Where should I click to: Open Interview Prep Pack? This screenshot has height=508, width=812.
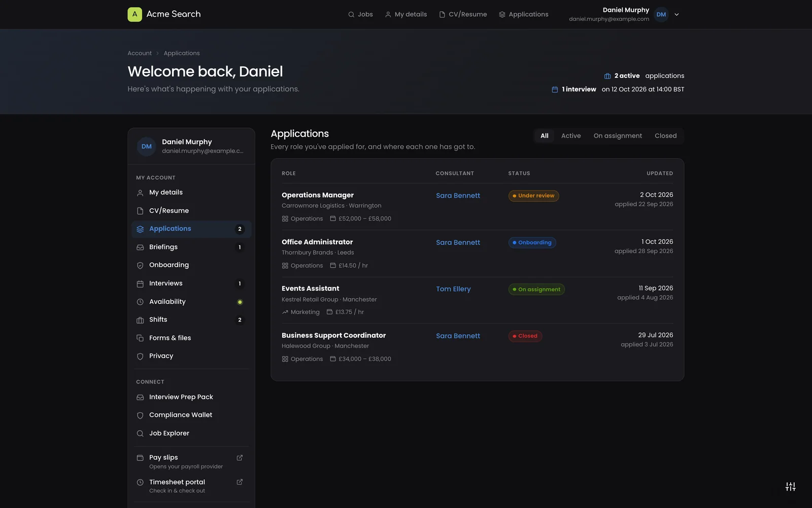point(191,397)
